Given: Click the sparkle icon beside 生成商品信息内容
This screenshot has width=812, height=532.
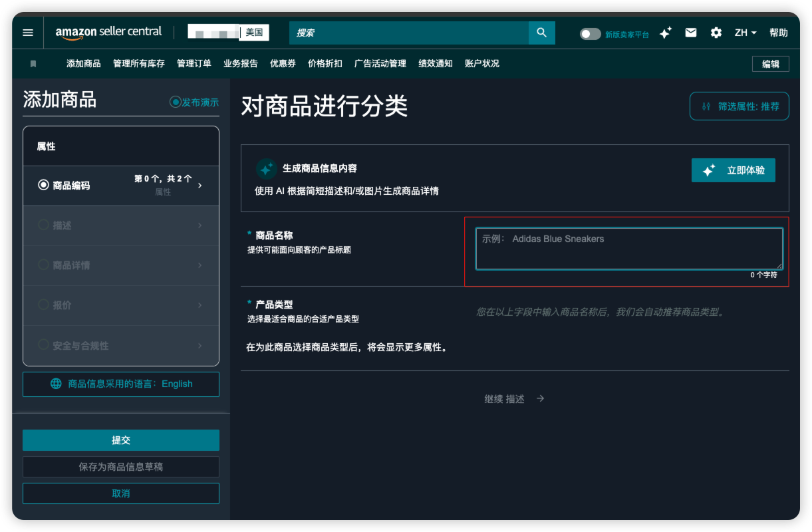Looking at the screenshot, I should tap(266, 169).
